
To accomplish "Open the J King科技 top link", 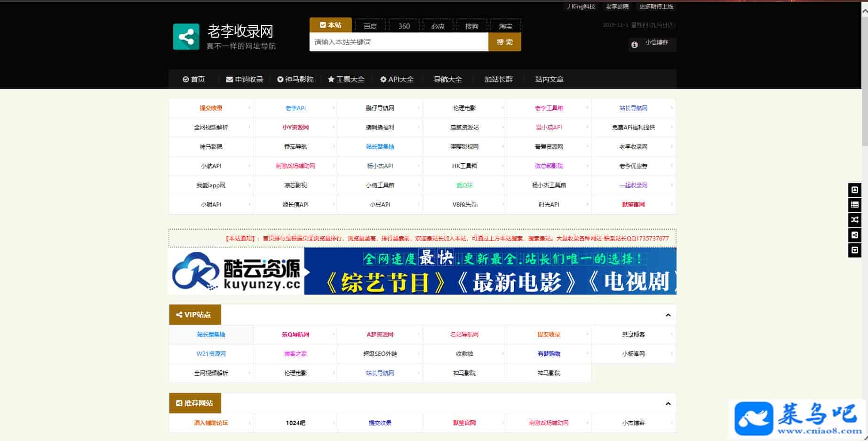I will (581, 7).
